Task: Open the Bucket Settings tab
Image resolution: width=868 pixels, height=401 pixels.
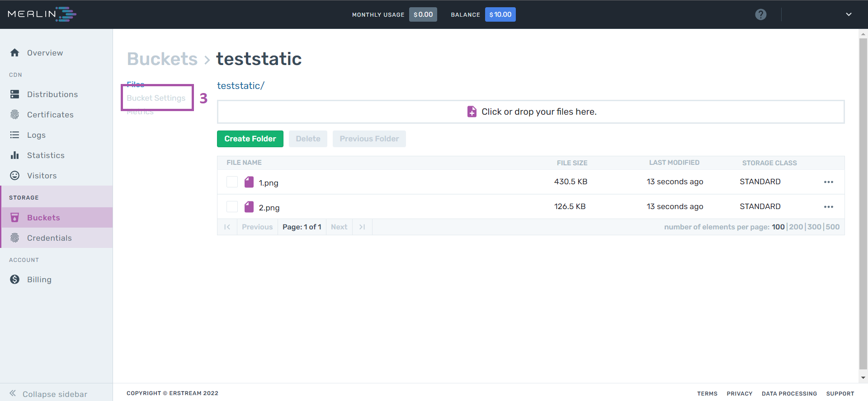Action: [x=156, y=98]
